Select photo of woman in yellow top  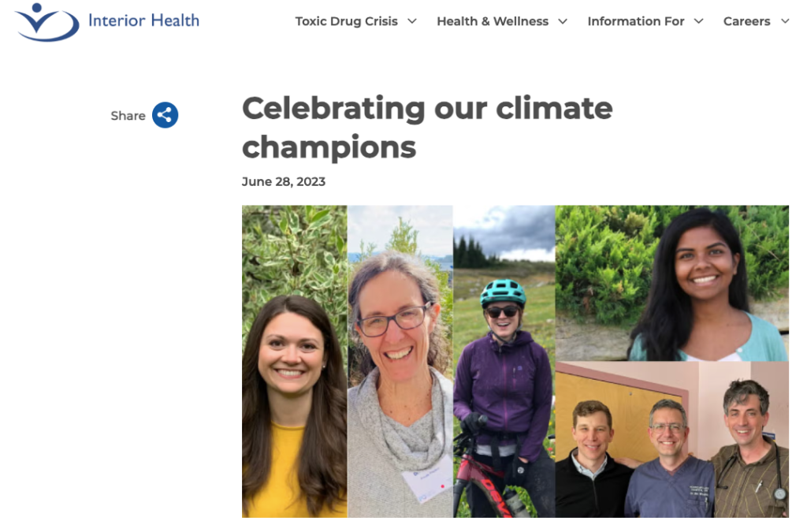[x=294, y=361]
